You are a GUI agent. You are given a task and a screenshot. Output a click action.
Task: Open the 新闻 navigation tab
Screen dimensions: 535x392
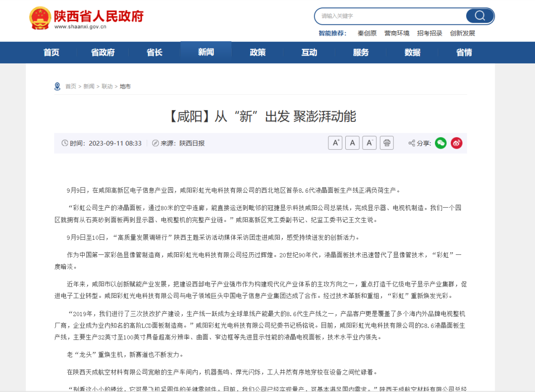(x=206, y=52)
